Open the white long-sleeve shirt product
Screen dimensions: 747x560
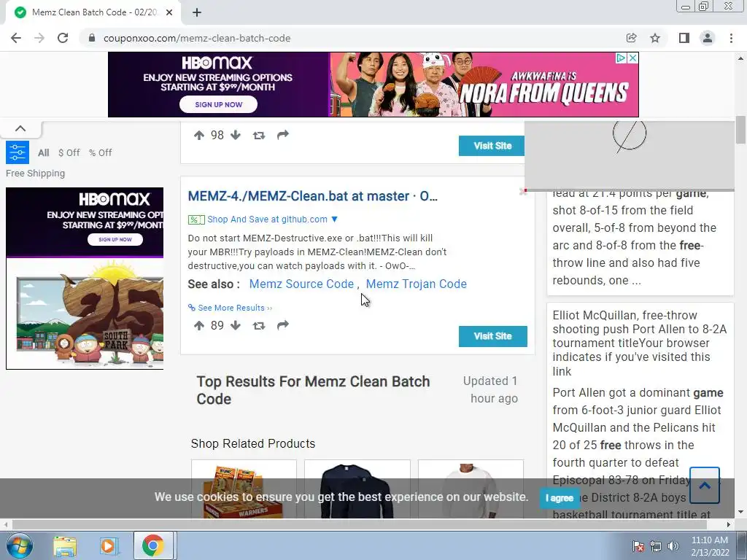[x=471, y=489]
